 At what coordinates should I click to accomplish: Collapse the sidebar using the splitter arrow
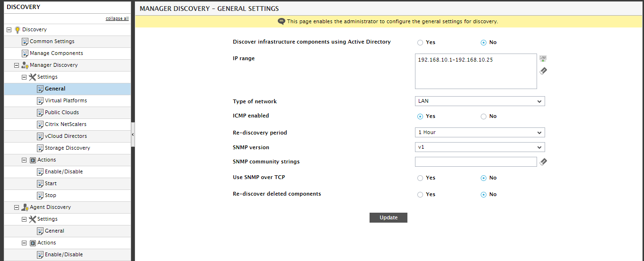coord(133,135)
